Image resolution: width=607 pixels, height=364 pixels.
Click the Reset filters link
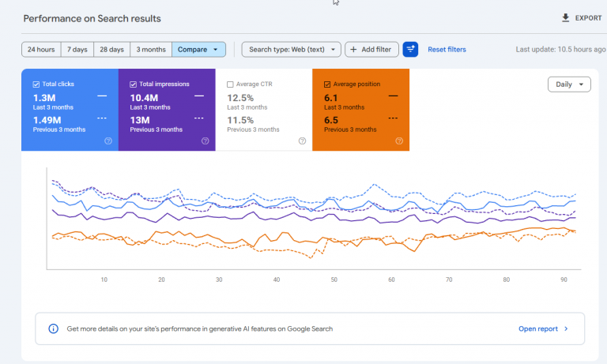click(447, 50)
